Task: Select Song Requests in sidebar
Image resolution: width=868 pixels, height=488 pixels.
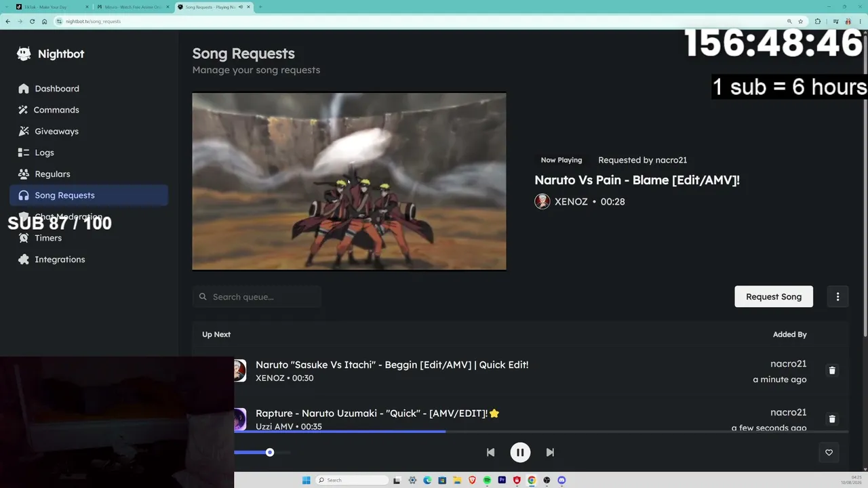Action: [89, 195]
